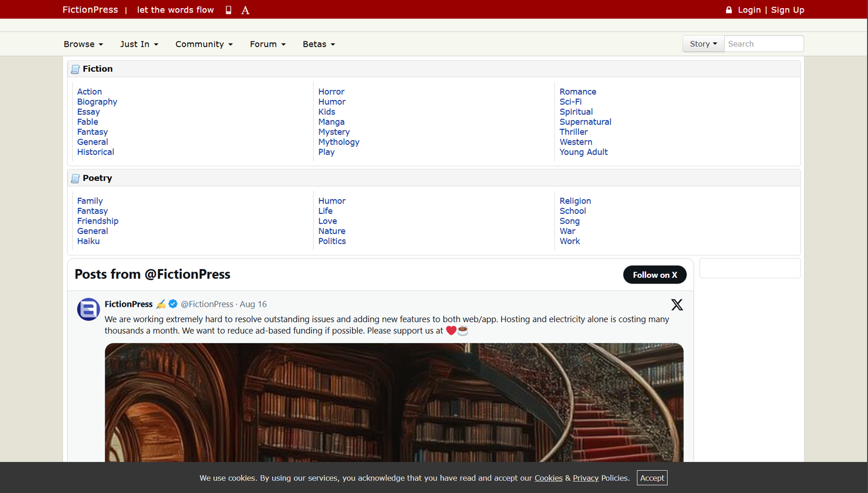
Task: Open the Life poetry category
Action: point(325,211)
